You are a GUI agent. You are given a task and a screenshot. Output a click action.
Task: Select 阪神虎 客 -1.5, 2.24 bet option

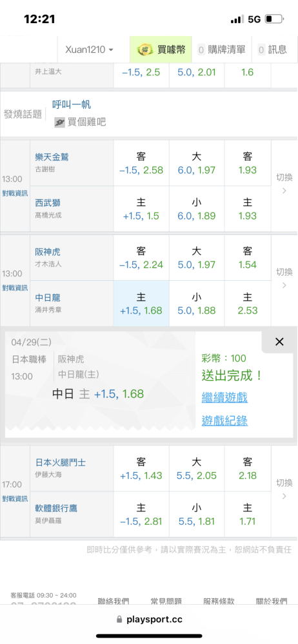point(141,258)
